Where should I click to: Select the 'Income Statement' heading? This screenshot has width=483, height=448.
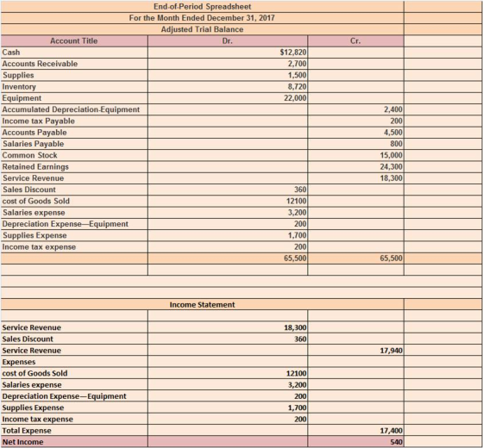[203, 305]
